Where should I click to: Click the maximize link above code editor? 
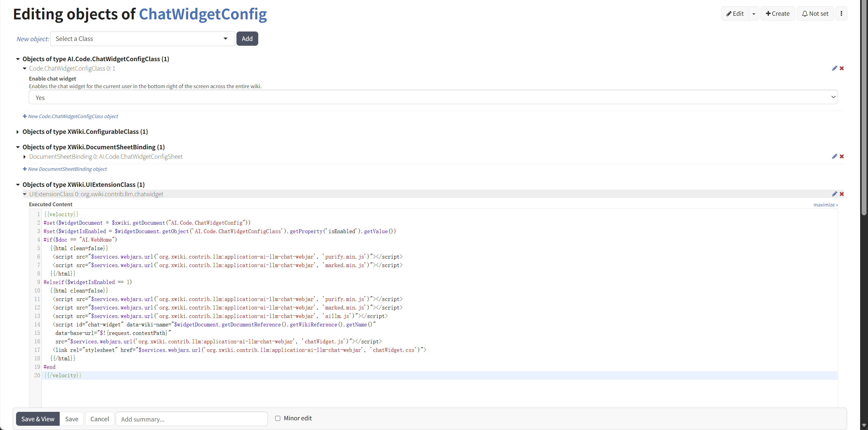(x=825, y=205)
